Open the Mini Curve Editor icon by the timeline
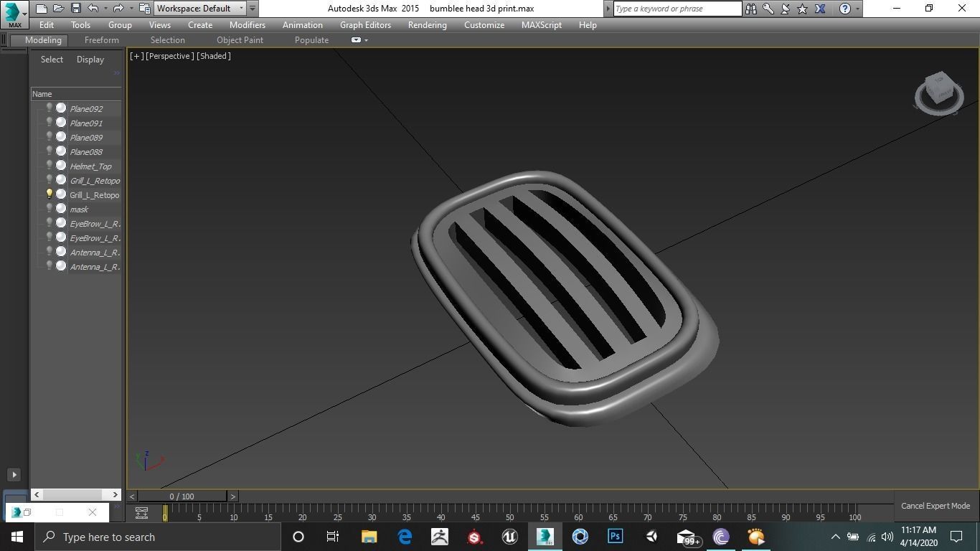The width and height of the screenshot is (980, 551). coord(141,513)
